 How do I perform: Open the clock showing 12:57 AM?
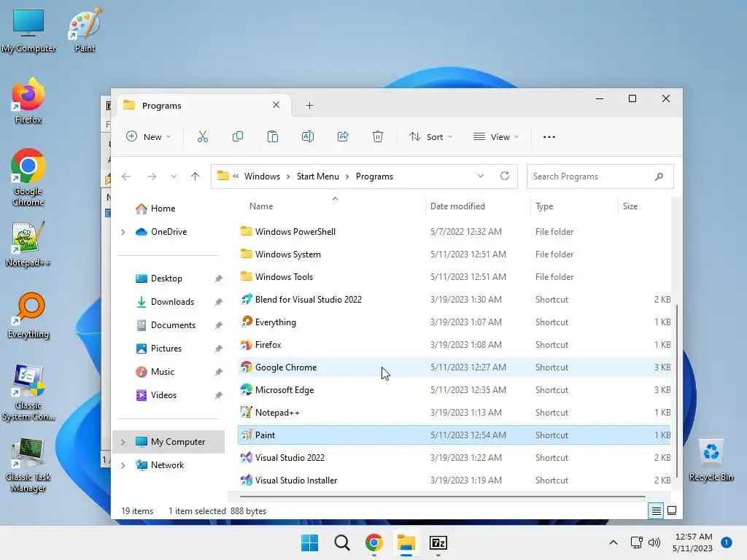pos(693,542)
